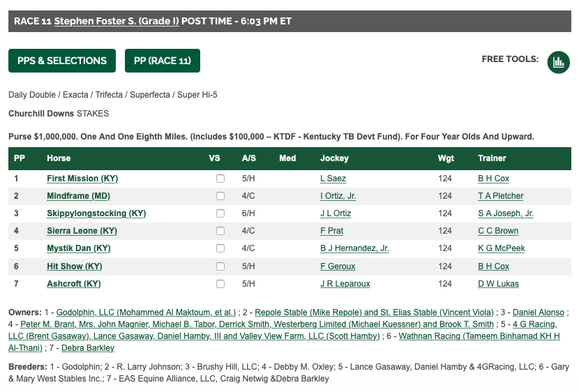The width and height of the screenshot is (579, 392).
Task: Open jockey F Prat's profile
Action: click(x=331, y=231)
